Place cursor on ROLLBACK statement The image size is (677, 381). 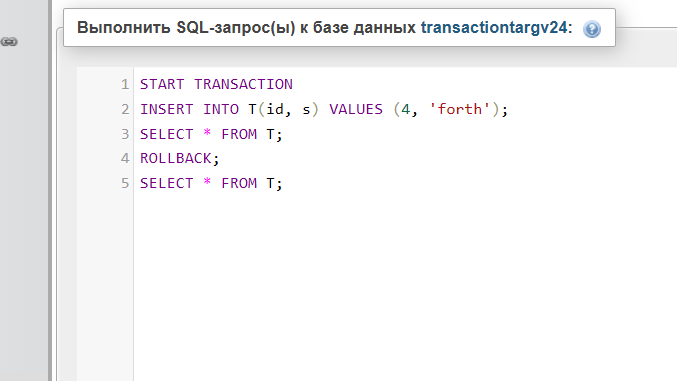180,159
